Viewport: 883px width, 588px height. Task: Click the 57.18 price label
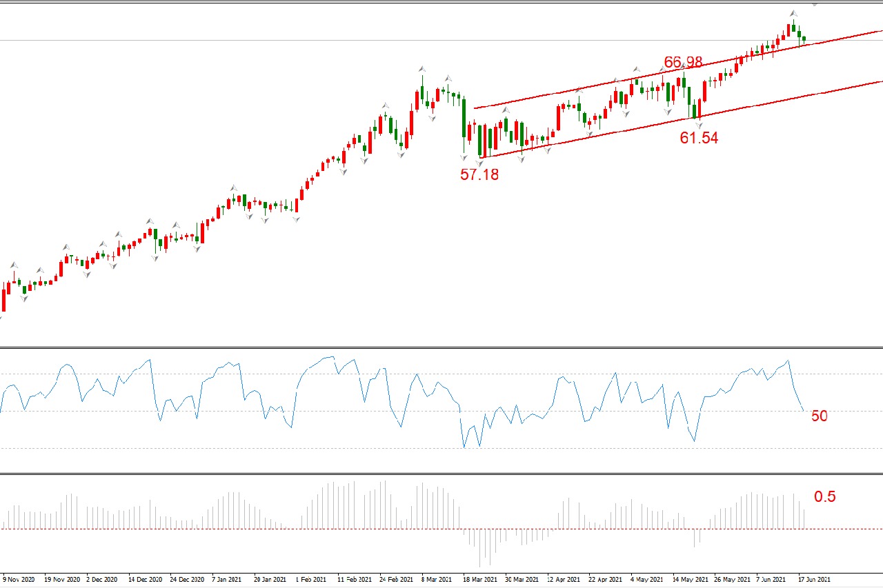(479, 174)
